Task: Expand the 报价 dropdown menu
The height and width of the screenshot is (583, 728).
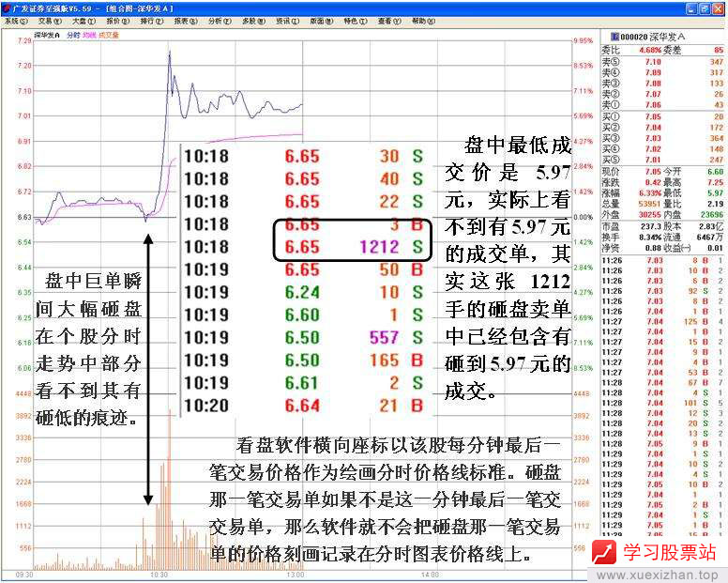Action: pos(115,20)
